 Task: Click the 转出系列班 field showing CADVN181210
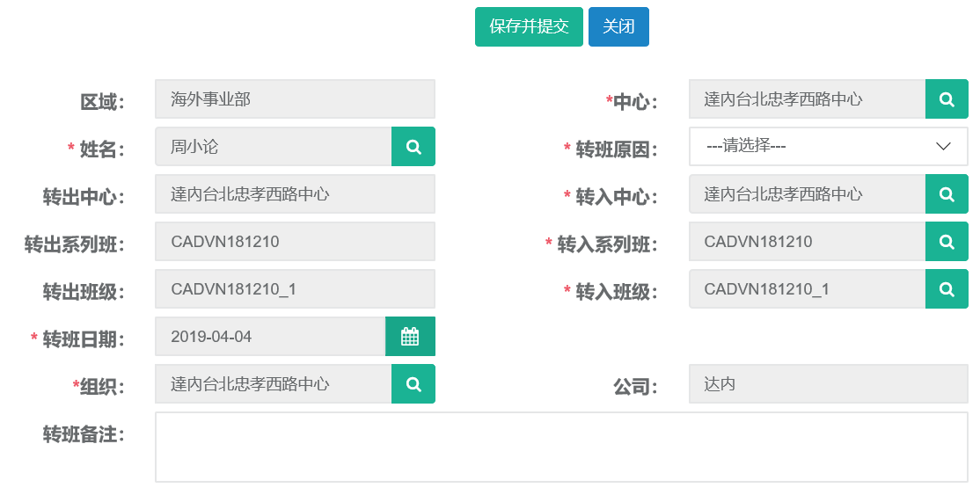pyautogui.click(x=295, y=242)
